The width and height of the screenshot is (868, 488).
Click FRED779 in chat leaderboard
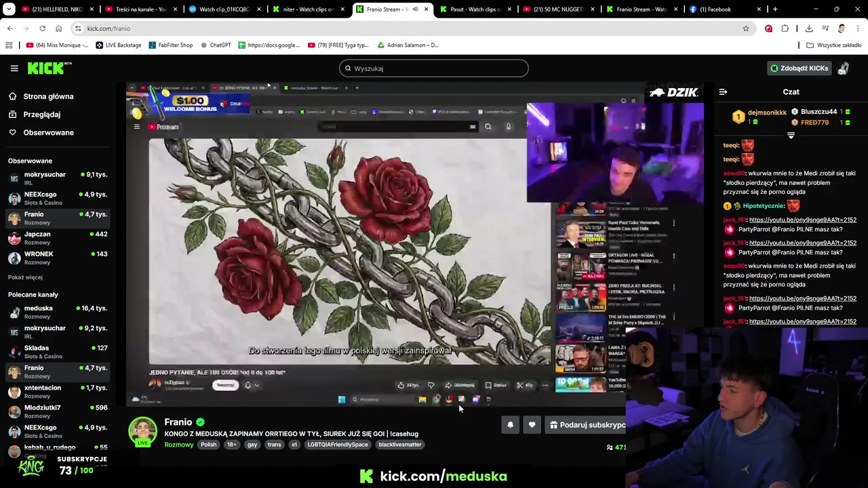click(x=814, y=123)
